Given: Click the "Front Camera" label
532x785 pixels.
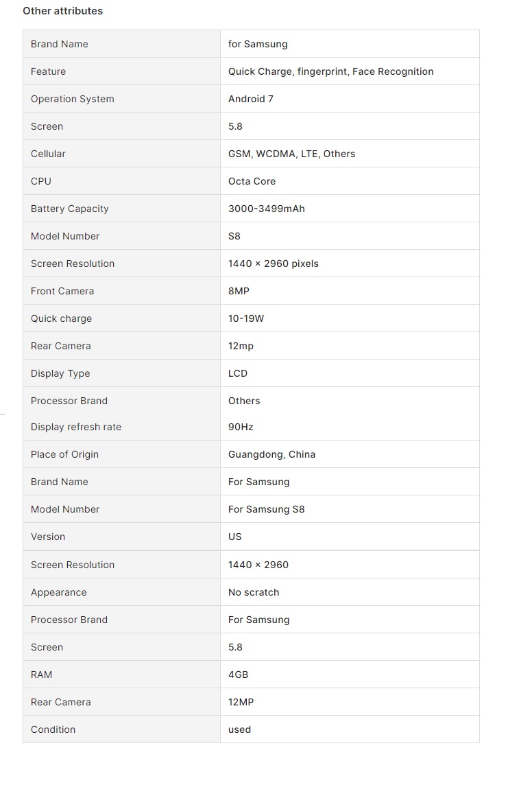Looking at the screenshot, I should tap(62, 291).
